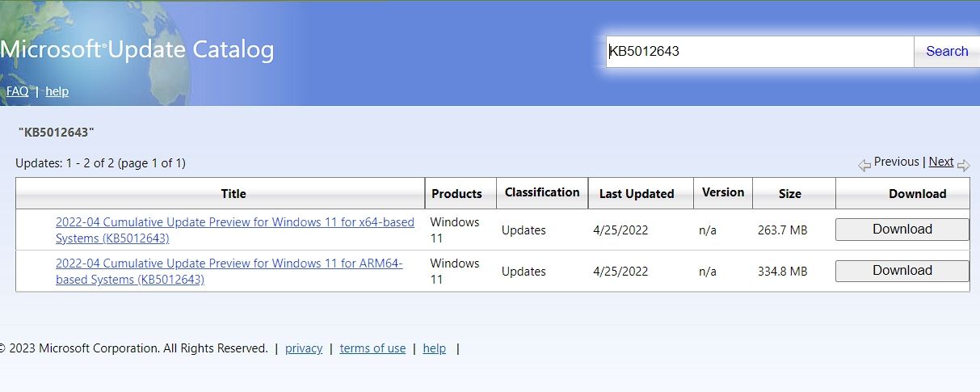Viewport: 980px width, 392px height.
Task: Select the 263.7 MB size cell
Action: tap(783, 230)
